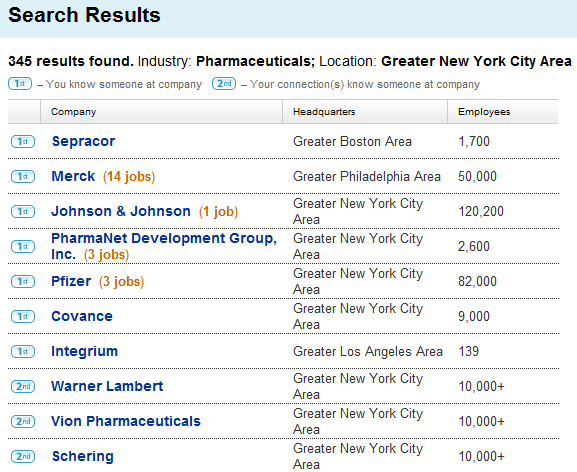
Task: View the 1 job at Johnson & Johnson
Action: [218, 212]
